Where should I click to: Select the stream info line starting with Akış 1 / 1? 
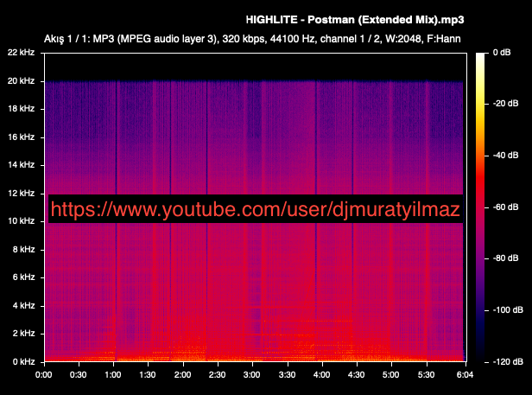pos(252,39)
